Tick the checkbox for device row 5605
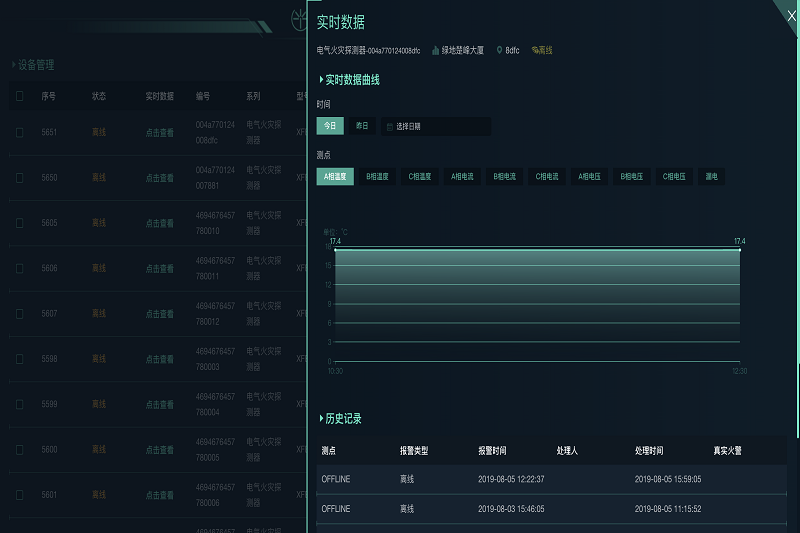The width and height of the screenshot is (800, 533). pyautogui.click(x=19, y=223)
